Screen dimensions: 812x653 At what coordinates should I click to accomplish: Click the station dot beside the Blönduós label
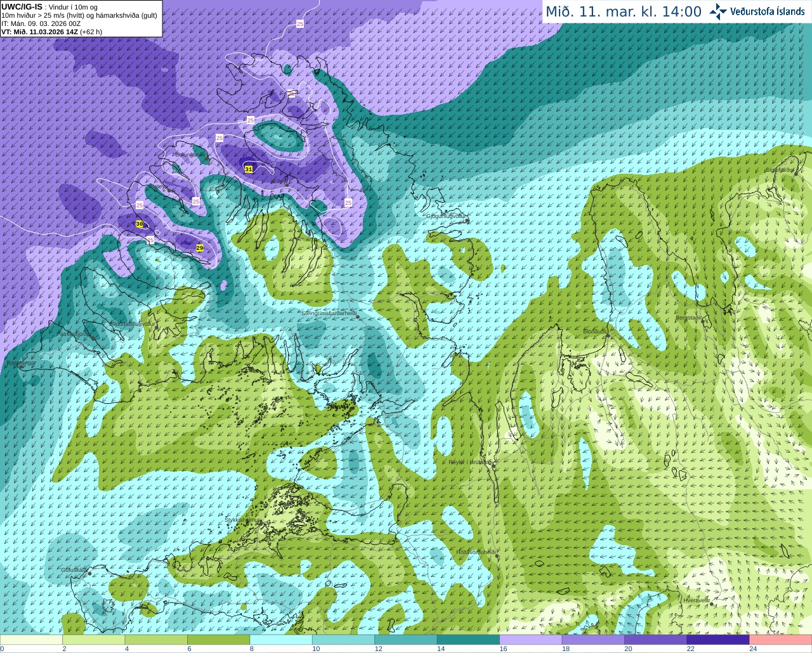(607, 336)
